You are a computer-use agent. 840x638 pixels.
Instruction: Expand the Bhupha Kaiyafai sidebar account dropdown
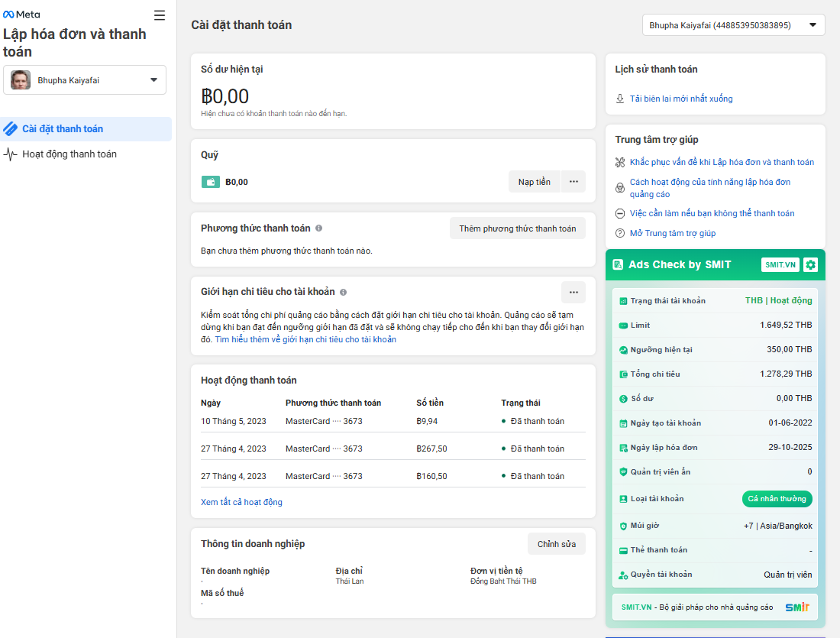[85, 80]
